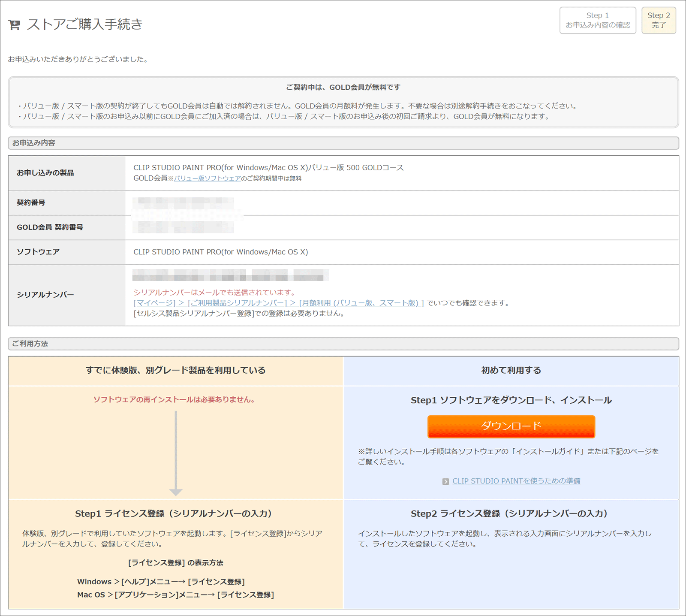
Task: Select the Step 1 お申込み内容の確認 step box
Action: click(x=598, y=20)
